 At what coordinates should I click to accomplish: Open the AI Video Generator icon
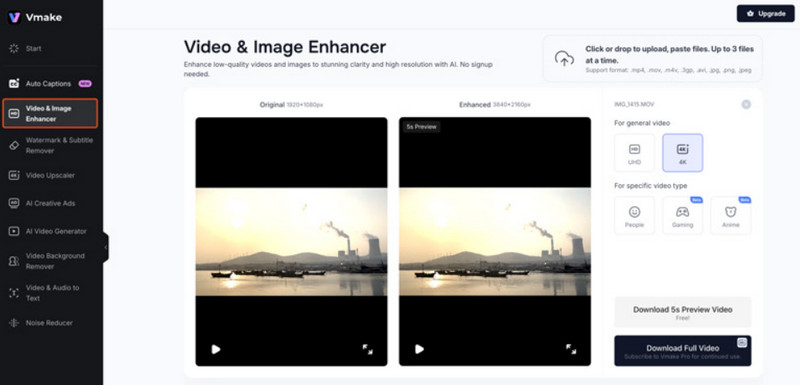(x=14, y=231)
